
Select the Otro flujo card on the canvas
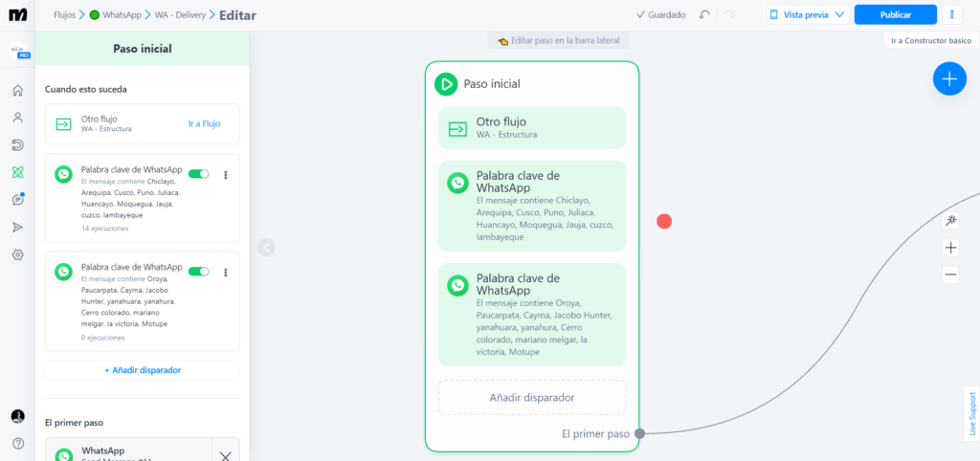[532, 127]
